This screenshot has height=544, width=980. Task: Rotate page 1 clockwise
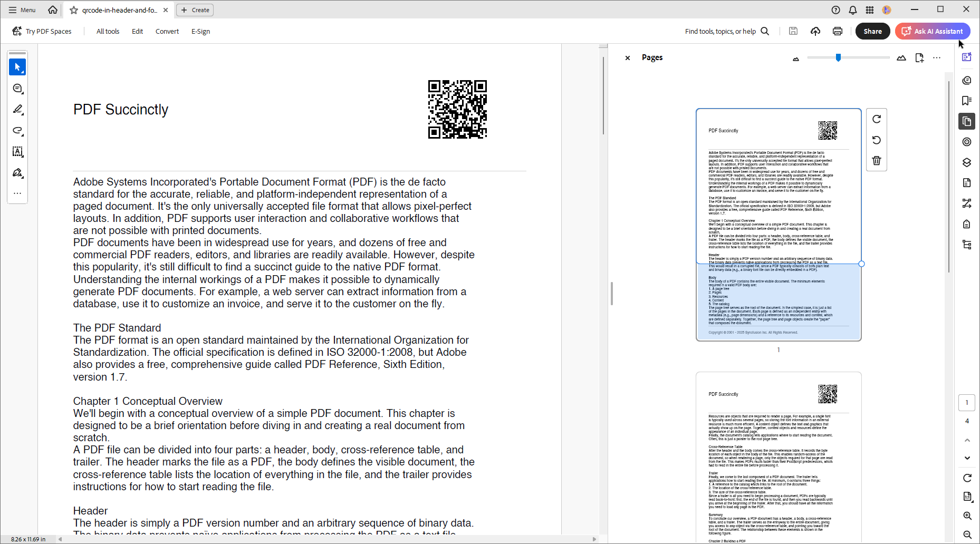(x=876, y=119)
